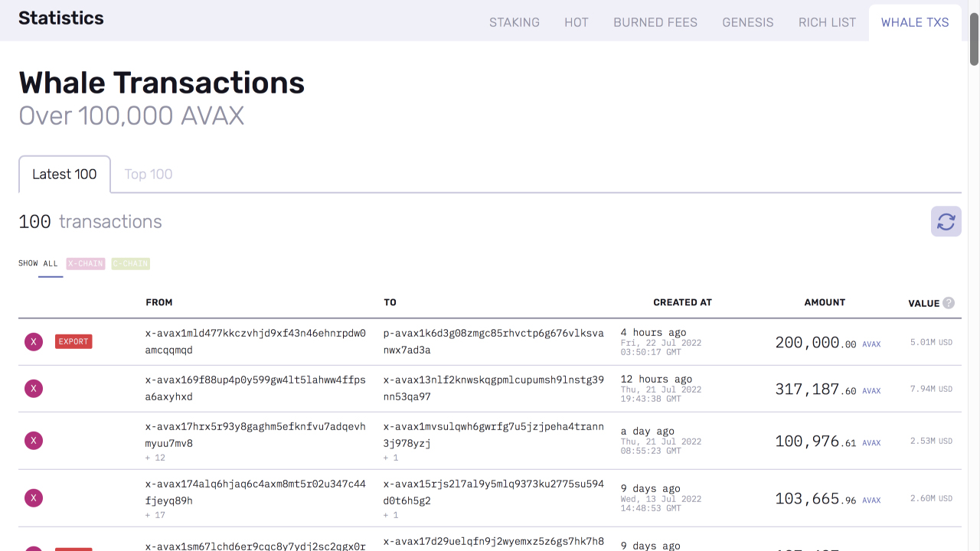The width and height of the screenshot is (980, 551).
Task: Click the value 7.94M USD
Action: pos(931,389)
